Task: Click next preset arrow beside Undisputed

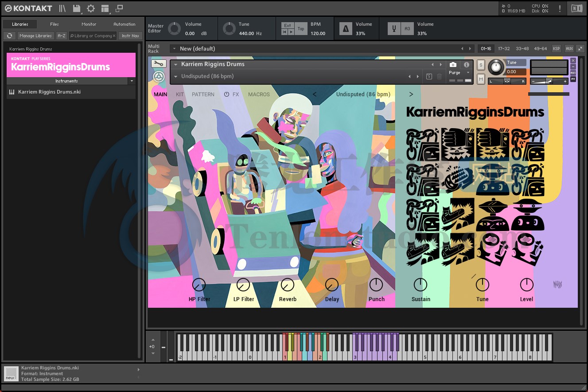Action: point(411,94)
